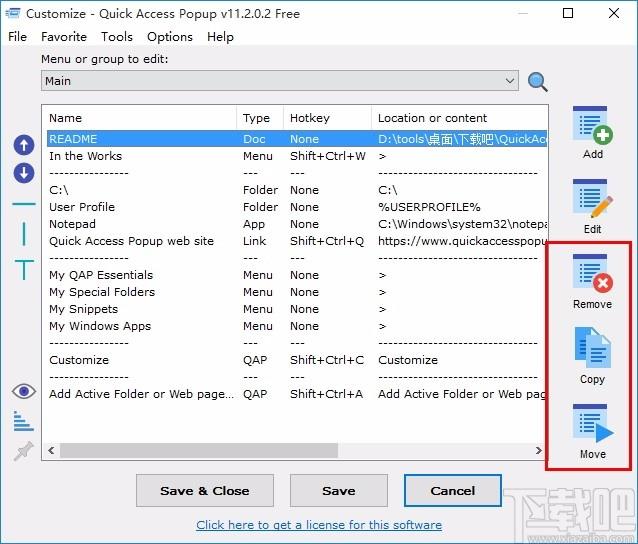Click the scroll right arrow
Image resolution: width=638 pixels, height=544 pixels.
[539, 450]
